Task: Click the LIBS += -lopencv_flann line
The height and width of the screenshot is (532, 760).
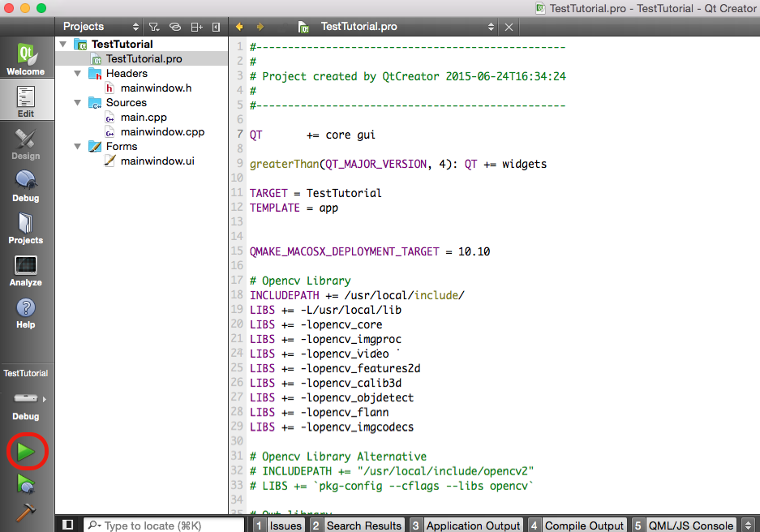Action: [320, 412]
